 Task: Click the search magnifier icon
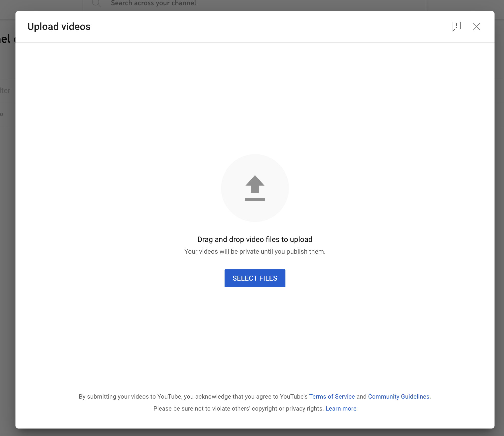(96, 3)
